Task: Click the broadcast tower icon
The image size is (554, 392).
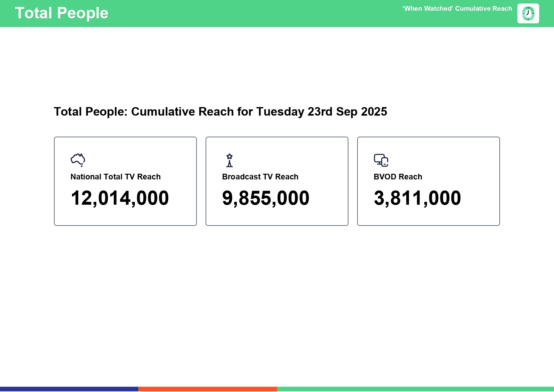Action: (x=230, y=160)
